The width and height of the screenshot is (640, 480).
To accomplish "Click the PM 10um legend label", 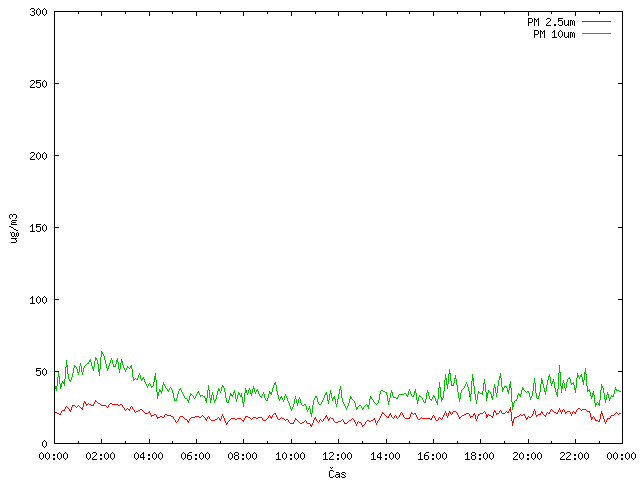I will click(554, 34).
